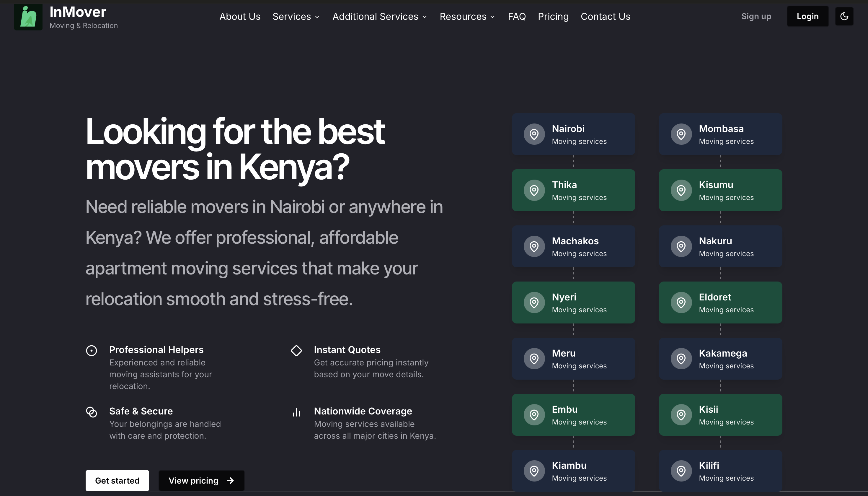Select Embu moving services card
Viewport: 868px width, 496px height.
pyautogui.click(x=573, y=415)
